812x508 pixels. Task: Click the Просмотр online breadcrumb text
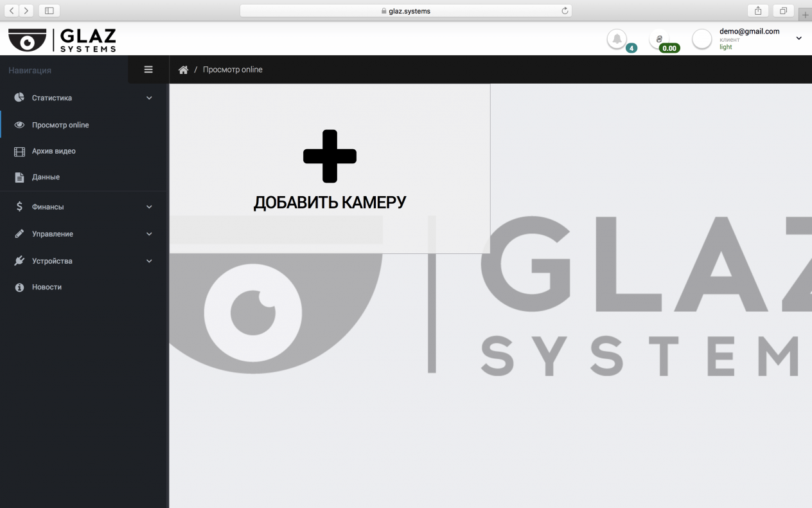[233, 70]
